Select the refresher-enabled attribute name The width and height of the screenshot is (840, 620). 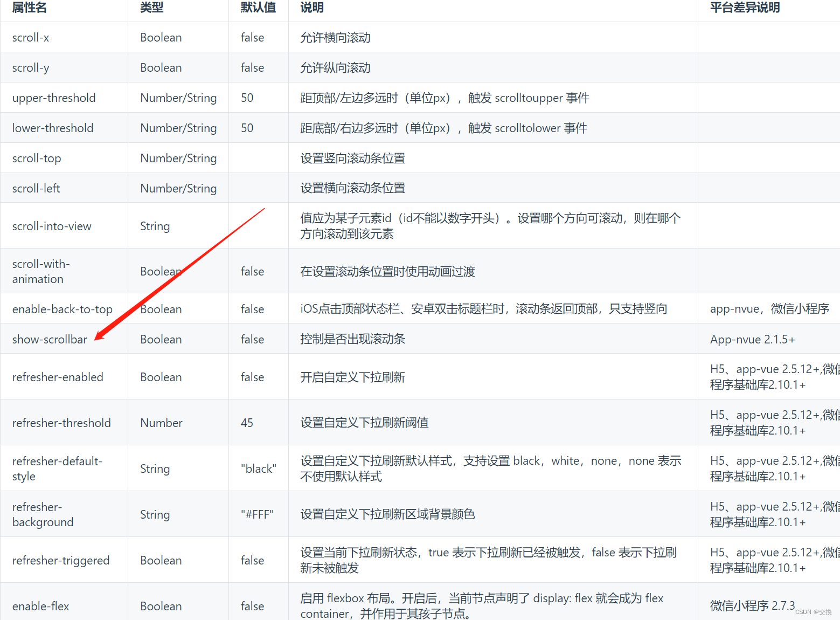coord(58,377)
